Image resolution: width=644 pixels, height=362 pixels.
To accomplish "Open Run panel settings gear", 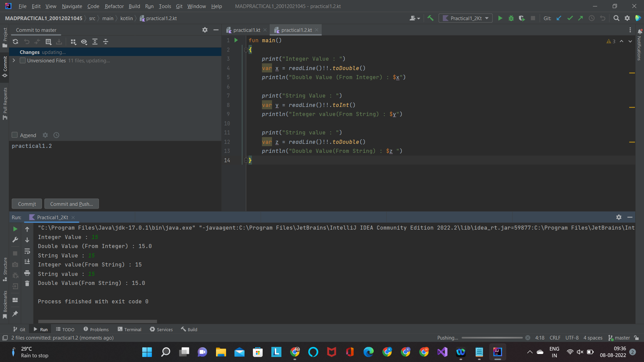I will (619, 217).
